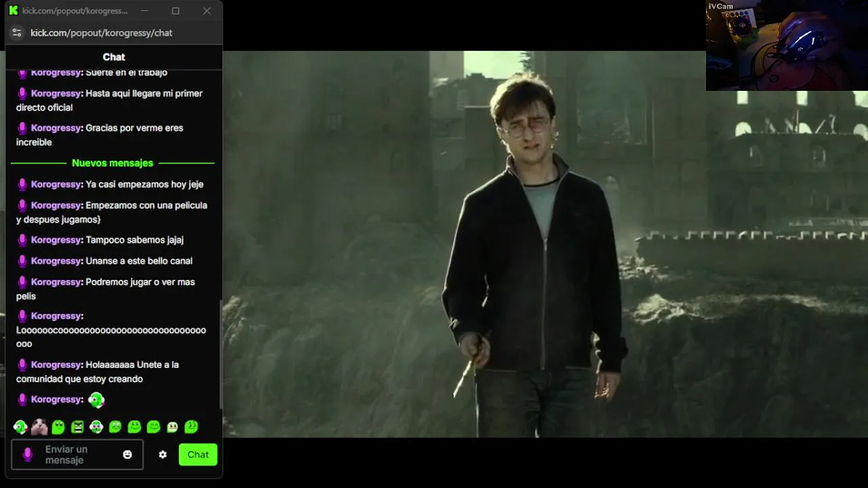Select the 'Chat' header title

114,57
